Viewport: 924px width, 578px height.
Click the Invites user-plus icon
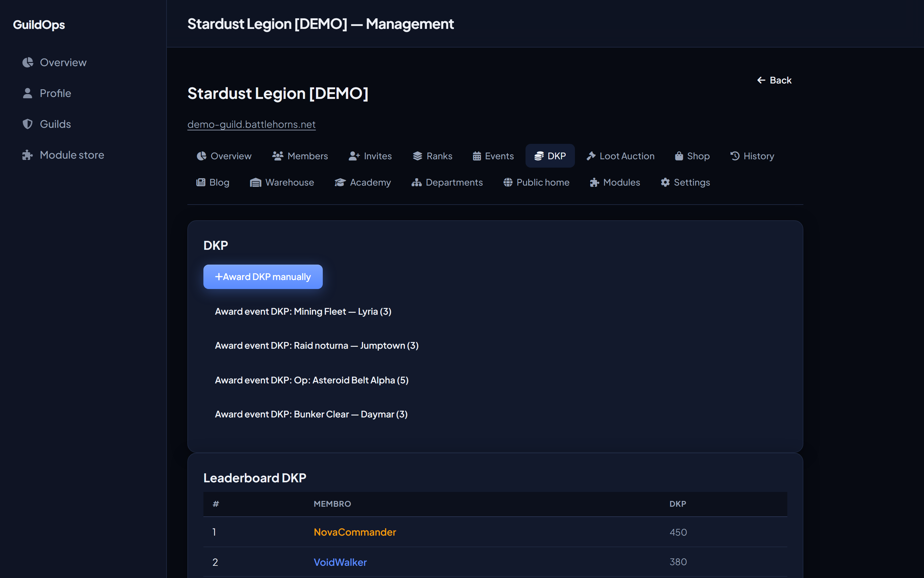[354, 156]
